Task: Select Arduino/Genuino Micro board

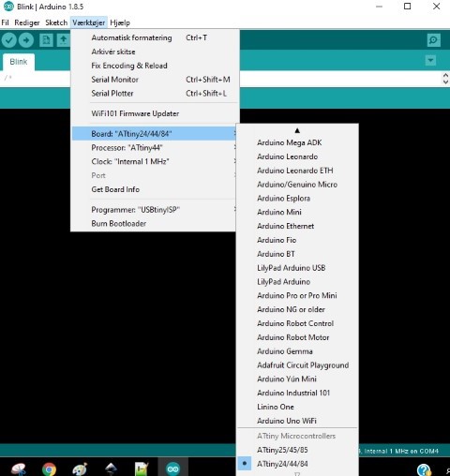Action: pyautogui.click(x=297, y=185)
